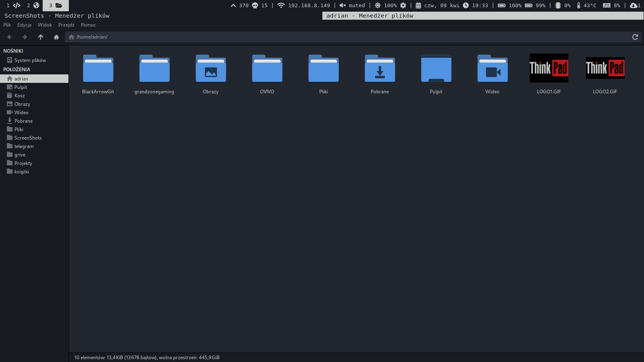This screenshot has width=644, height=362.
Task: Open Projekty bookmark in sidebar
Action: point(34,163)
